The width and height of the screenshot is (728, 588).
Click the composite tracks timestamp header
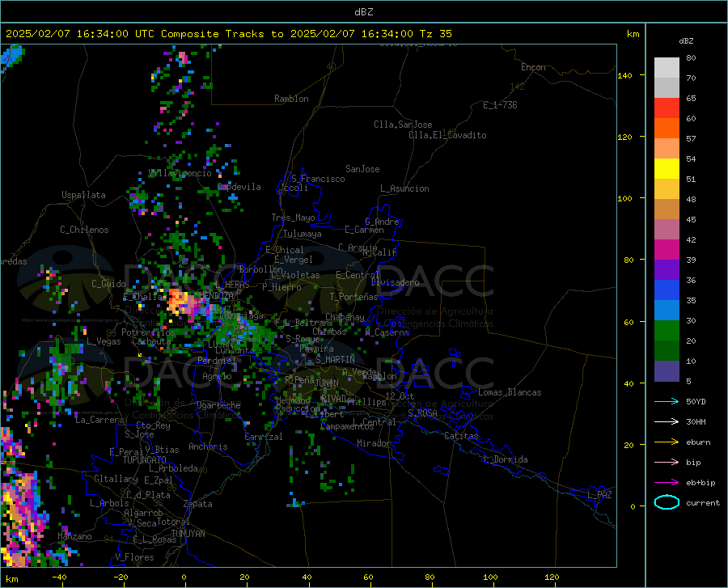(x=228, y=34)
